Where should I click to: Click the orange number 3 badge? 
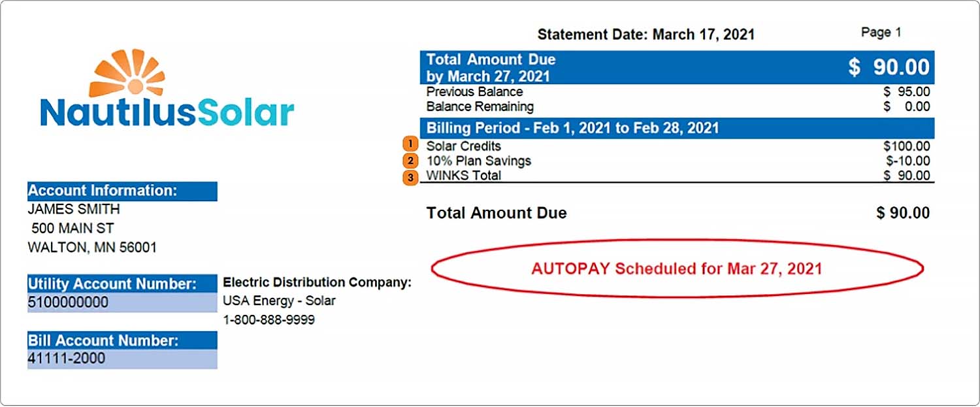coord(410,176)
